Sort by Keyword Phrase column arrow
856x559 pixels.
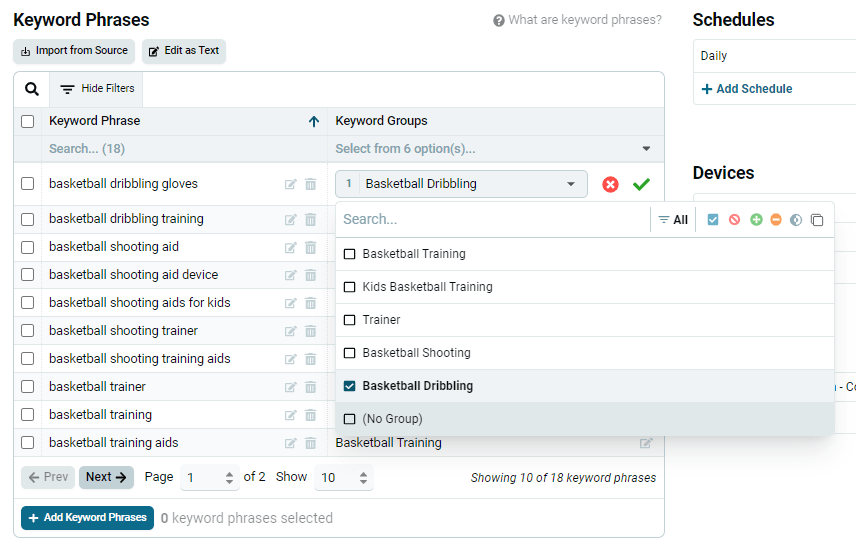pyautogui.click(x=314, y=121)
